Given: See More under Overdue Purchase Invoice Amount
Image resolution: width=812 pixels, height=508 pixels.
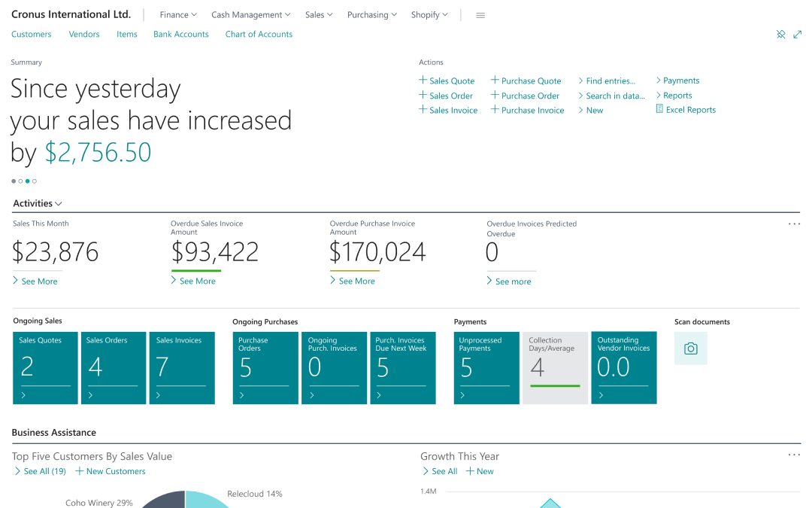Looking at the screenshot, I should (x=353, y=281).
